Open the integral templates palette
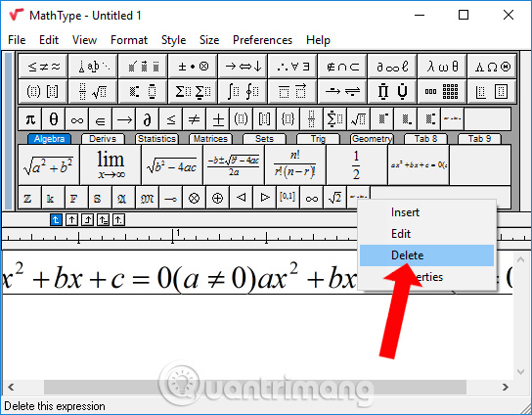This screenshot has width=532, height=415. [243, 91]
